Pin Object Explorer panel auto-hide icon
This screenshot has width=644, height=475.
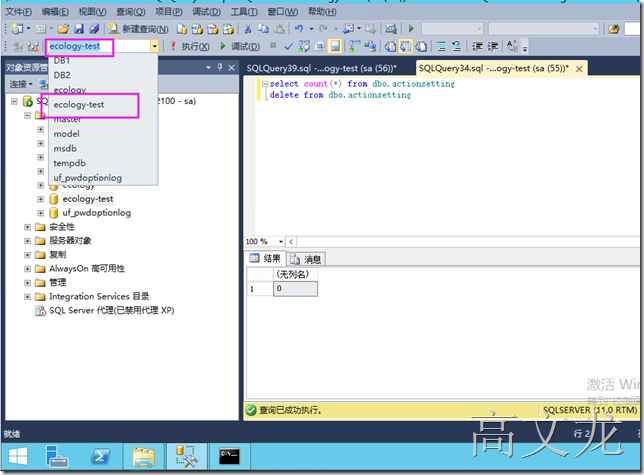[220, 67]
